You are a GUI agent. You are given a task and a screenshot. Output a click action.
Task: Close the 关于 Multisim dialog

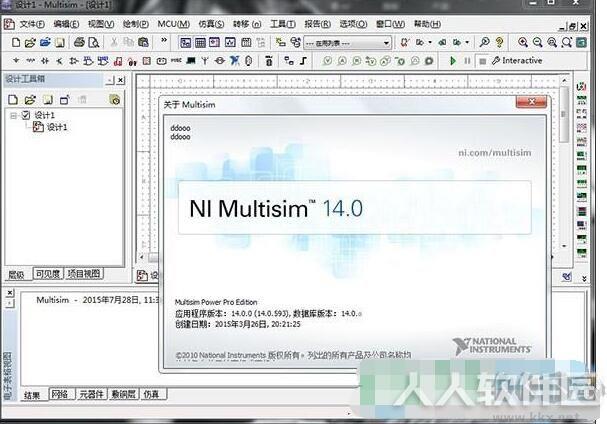click(531, 102)
